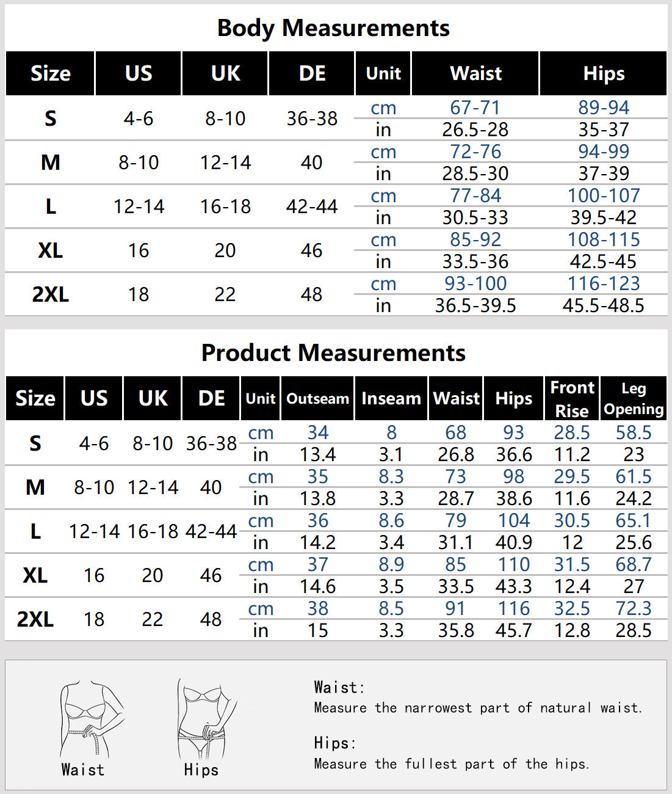Select the Inseam column header

[x=391, y=399]
